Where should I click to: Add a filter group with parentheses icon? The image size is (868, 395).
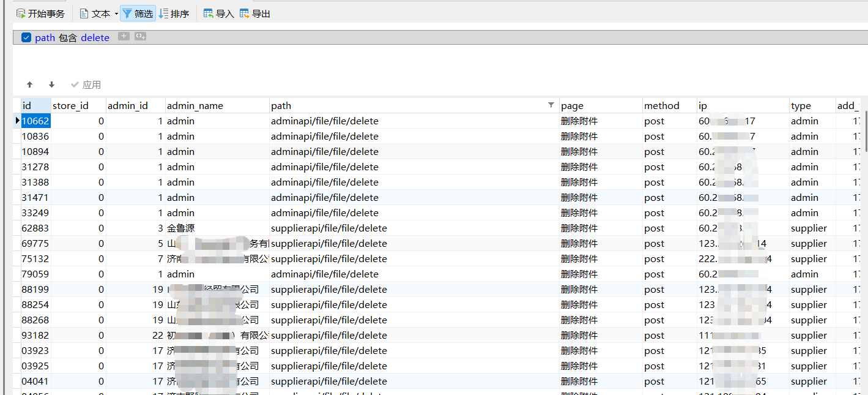(x=140, y=37)
